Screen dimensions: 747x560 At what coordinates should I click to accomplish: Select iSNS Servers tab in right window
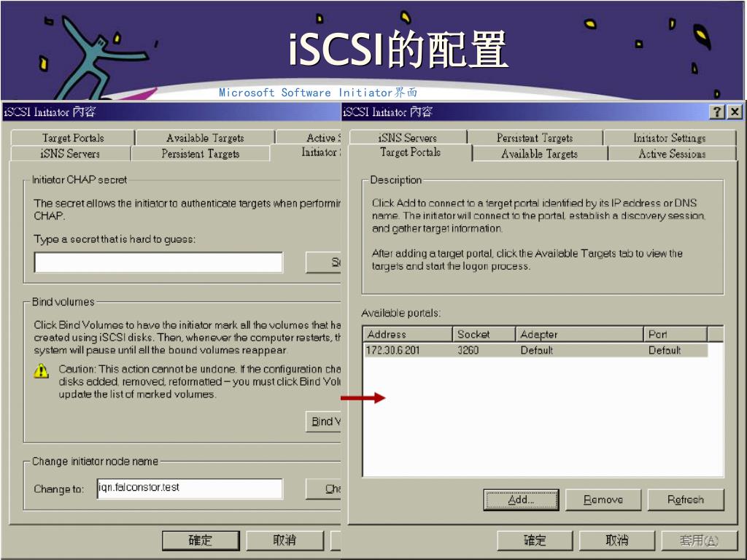pos(408,138)
